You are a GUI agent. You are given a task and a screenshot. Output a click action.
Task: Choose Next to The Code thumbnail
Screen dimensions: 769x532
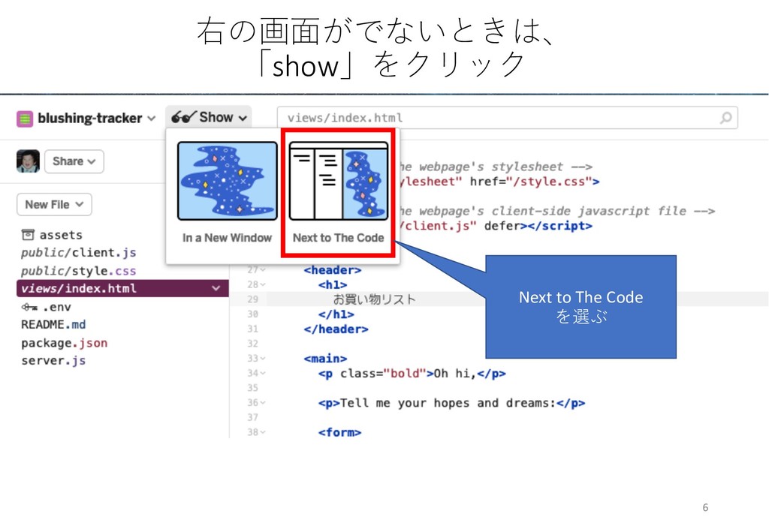339,181
